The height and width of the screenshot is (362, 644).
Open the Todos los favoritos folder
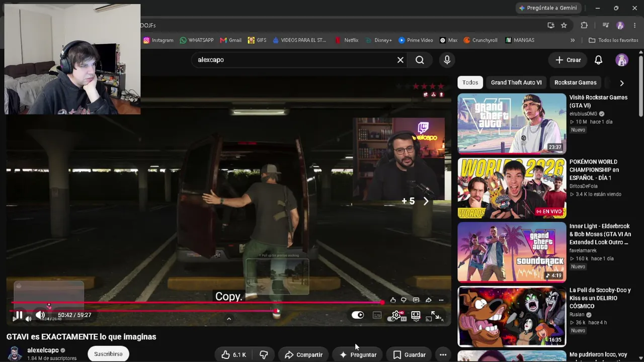(613, 40)
